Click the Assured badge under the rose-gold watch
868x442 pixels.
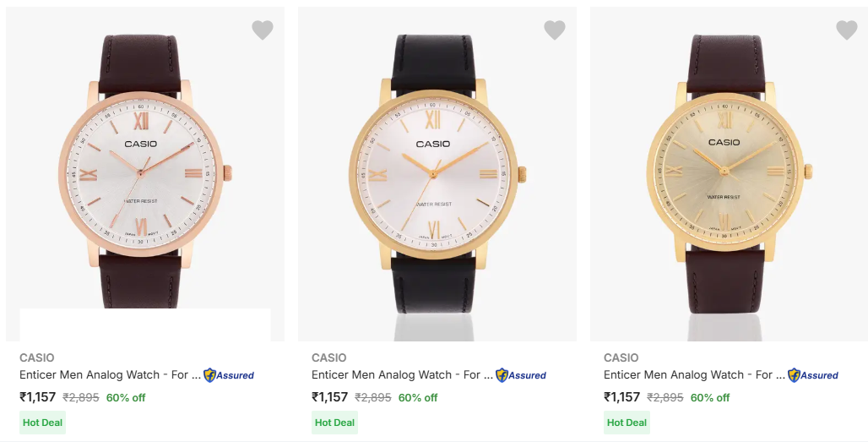tap(229, 375)
